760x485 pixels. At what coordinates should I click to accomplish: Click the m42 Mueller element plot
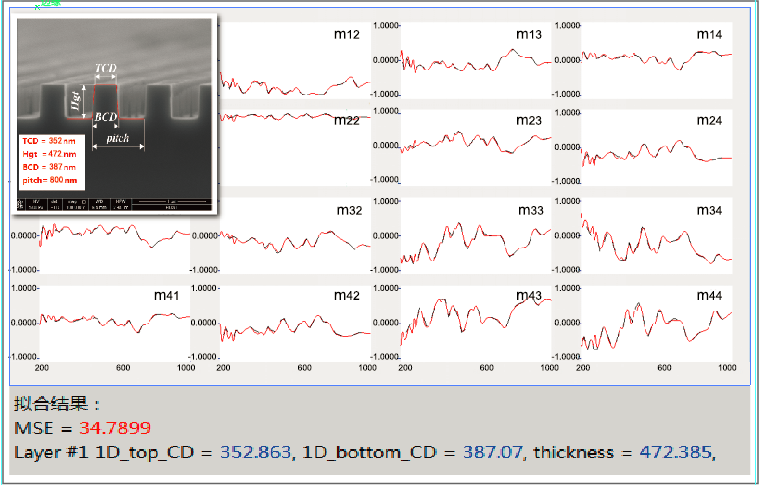pyautogui.click(x=295, y=323)
